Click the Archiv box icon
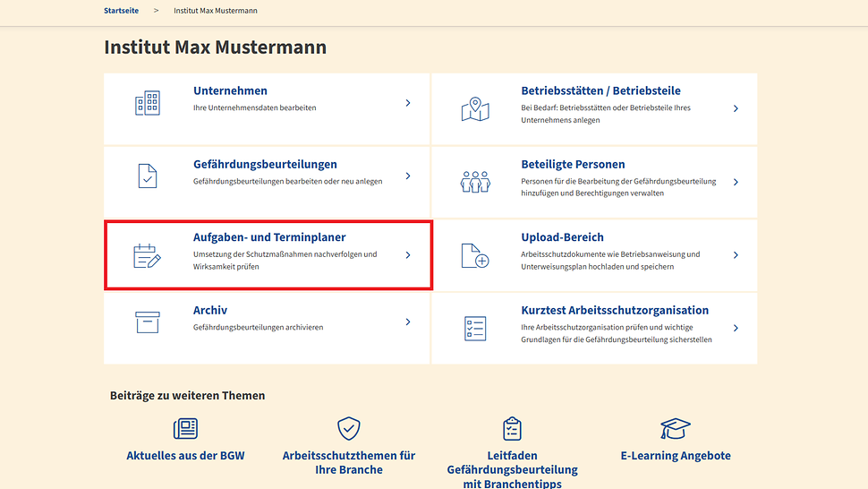 pos(148,322)
